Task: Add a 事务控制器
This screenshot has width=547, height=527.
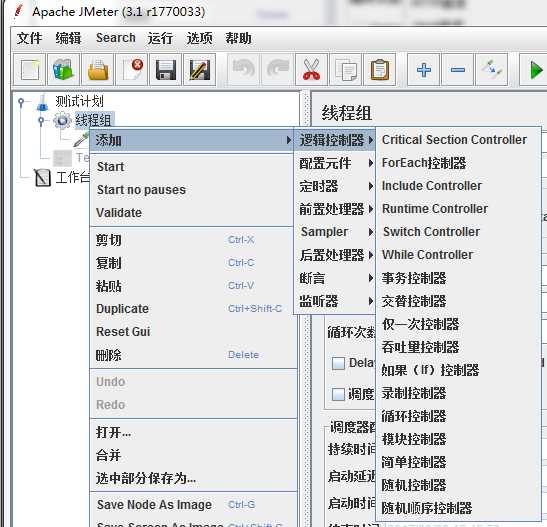Action: [x=458, y=278]
